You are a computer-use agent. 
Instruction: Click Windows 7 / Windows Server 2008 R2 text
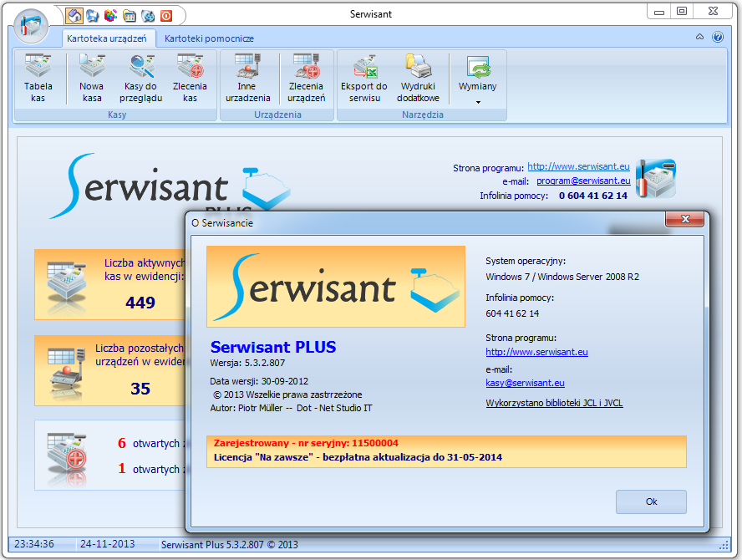click(x=562, y=277)
